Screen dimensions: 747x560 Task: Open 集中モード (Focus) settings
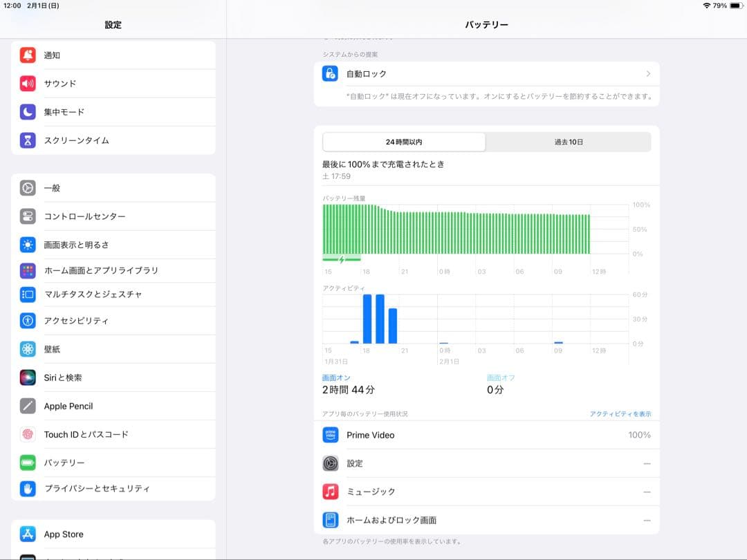click(x=28, y=111)
